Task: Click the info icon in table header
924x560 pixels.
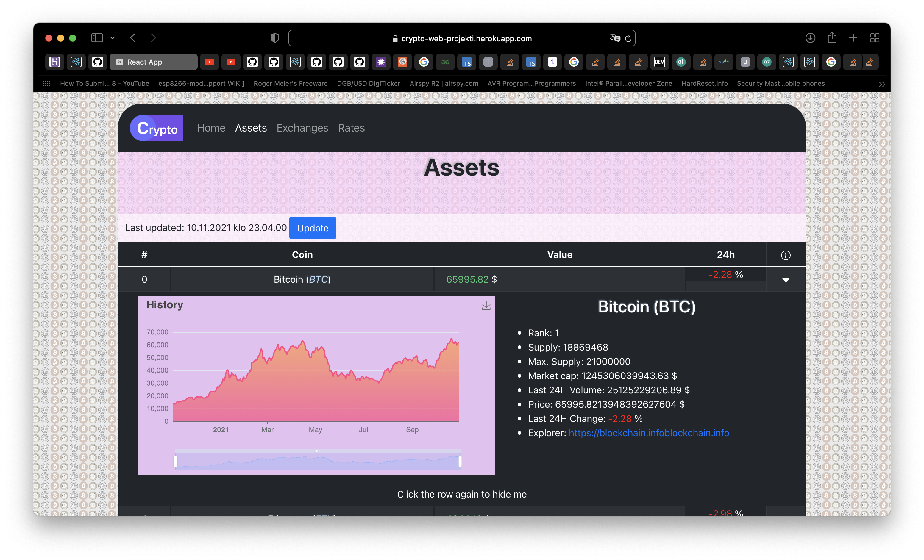Action: 786,255
